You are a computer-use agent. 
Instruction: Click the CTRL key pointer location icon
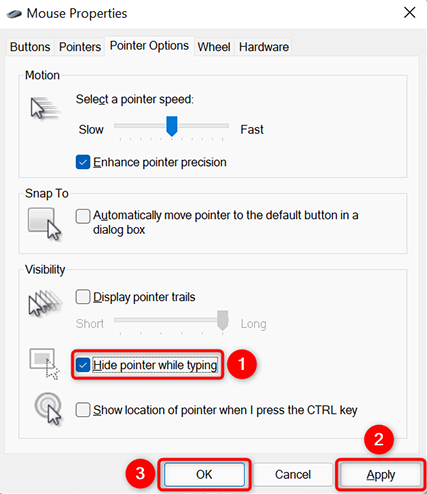(x=48, y=409)
